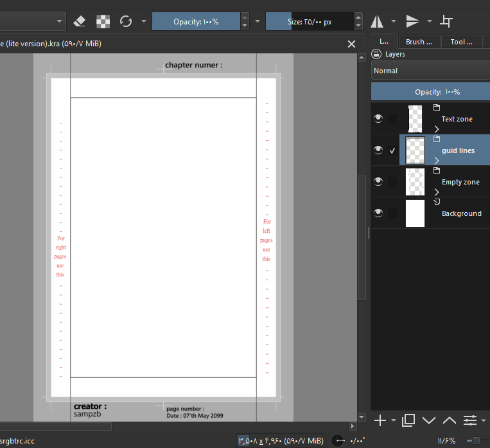Expand the Empty zone group layer

pos(437,192)
